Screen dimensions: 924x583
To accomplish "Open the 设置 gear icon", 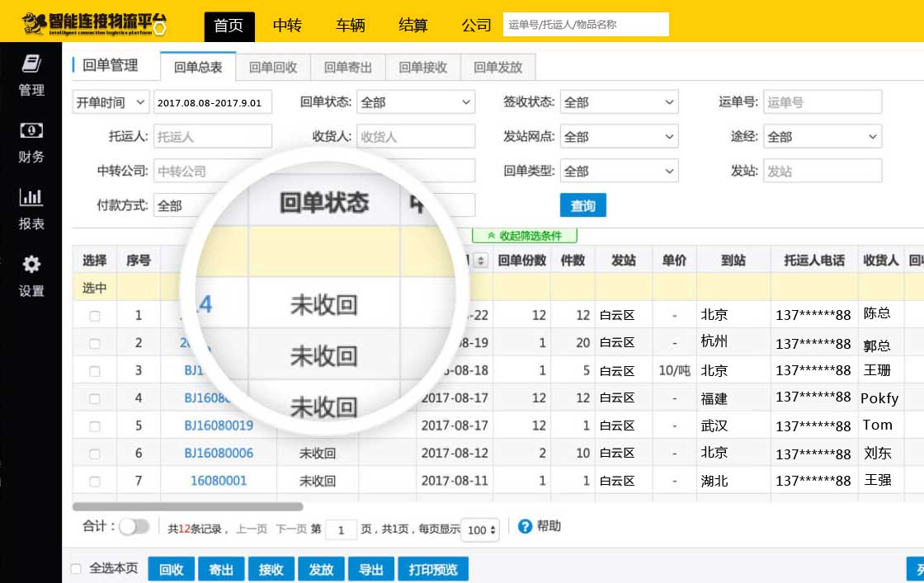I will [31, 265].
